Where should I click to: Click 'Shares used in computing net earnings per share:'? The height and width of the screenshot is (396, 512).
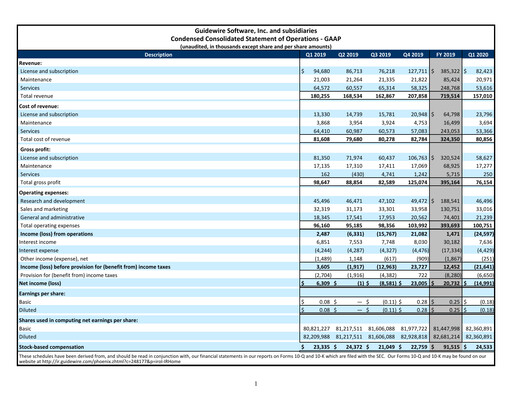click(78, 320)
